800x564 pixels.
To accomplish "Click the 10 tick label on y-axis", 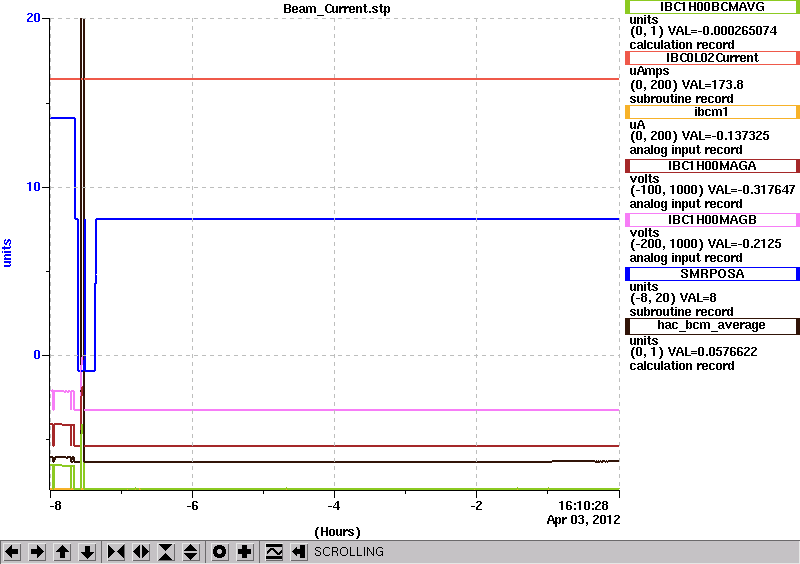I will click(x=33, y=187).
